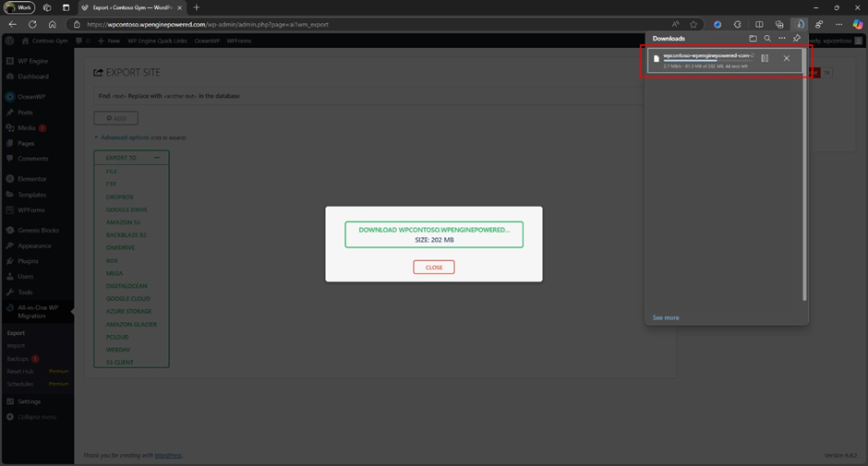The width and height of the screenshot is (868, 466).
Task: Select DROPBOX in Export To list
Action: pos(119,197)
